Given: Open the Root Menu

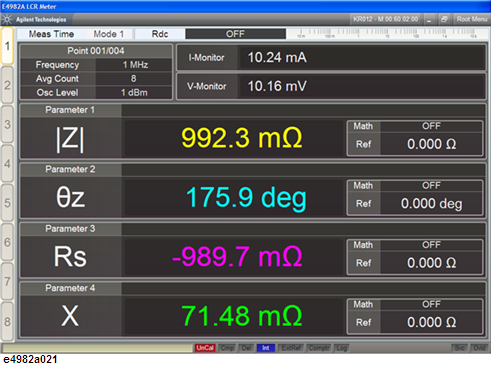Looking at the screenshot, I should (x=472, y=19).
